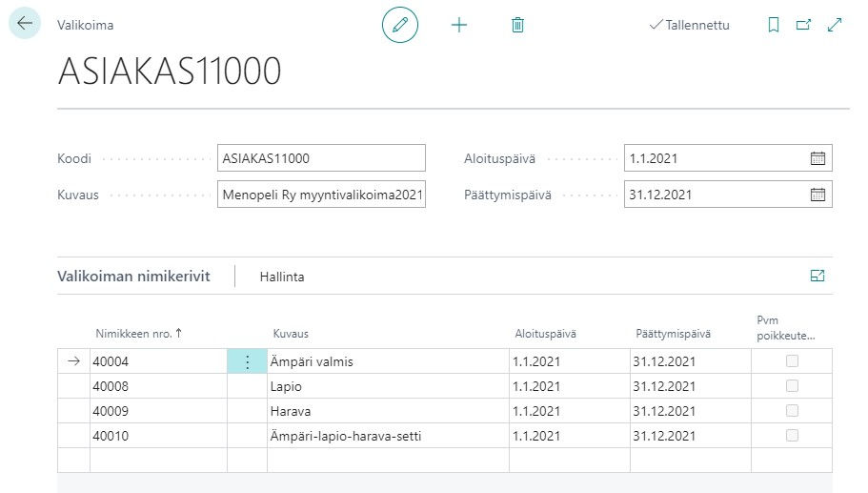The image size is (868, 493).
Task: Open page in new window icon
Action: 803,25
